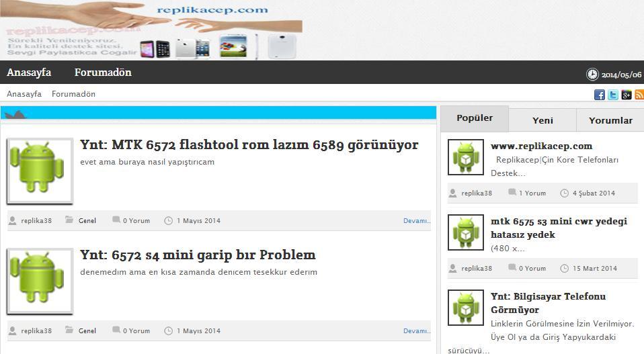
Task: Click Devamı link of MTK 6572 flashtool post
Action: [x=416, y=220]
